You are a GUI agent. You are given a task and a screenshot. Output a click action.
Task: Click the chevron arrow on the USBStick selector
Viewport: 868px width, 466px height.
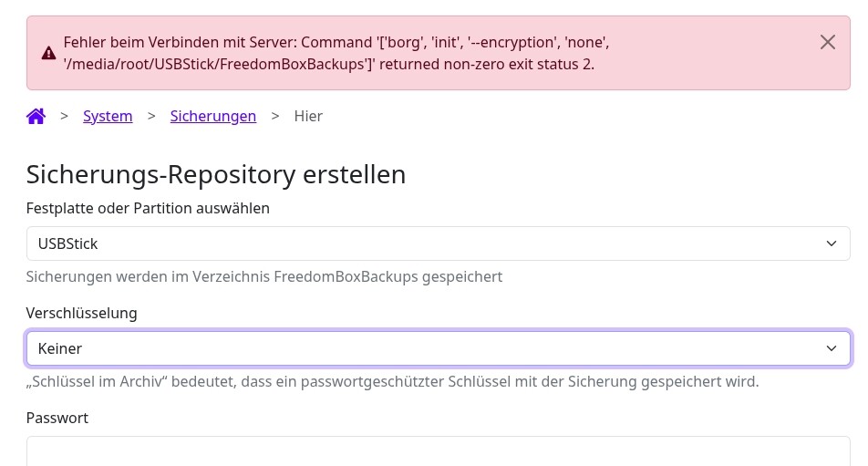pyautogui.click(x=831, y=243)
